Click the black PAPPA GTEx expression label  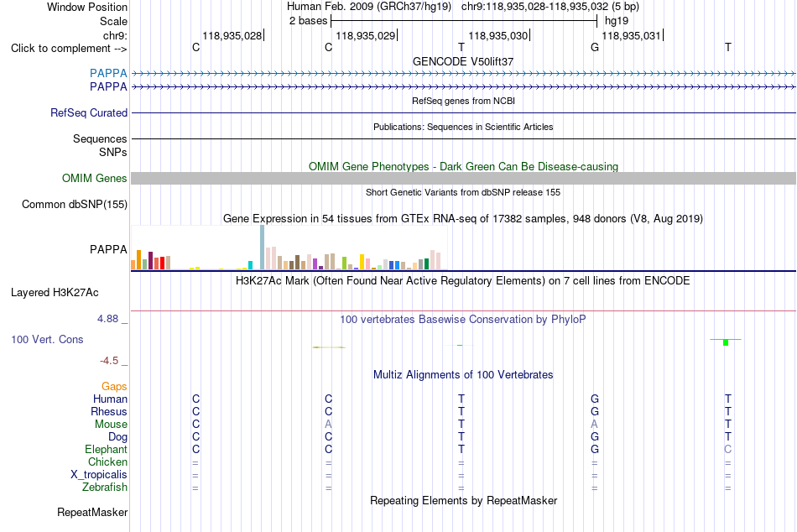tap(108, 250)
